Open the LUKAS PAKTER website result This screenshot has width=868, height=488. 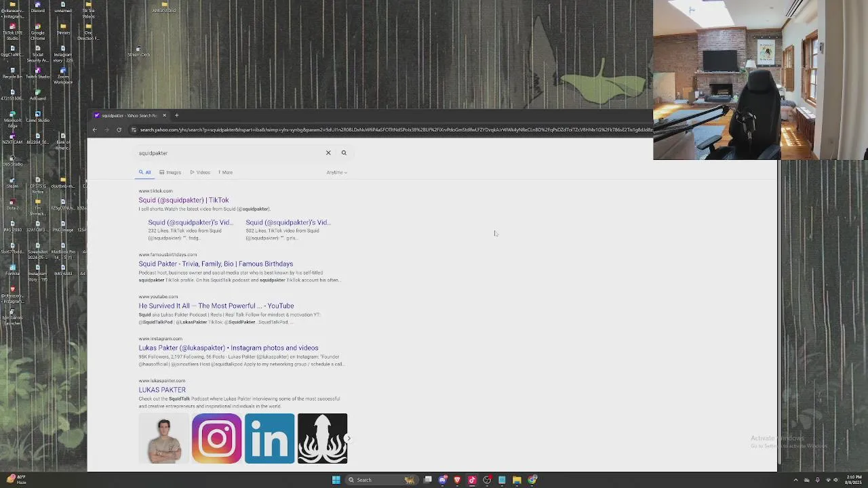[162, 390]
